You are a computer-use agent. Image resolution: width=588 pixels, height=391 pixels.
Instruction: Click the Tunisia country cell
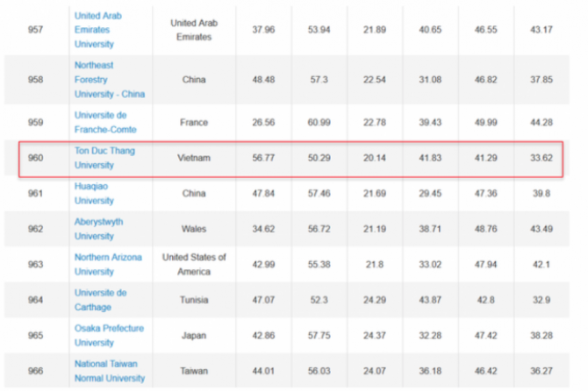point(193,300)
